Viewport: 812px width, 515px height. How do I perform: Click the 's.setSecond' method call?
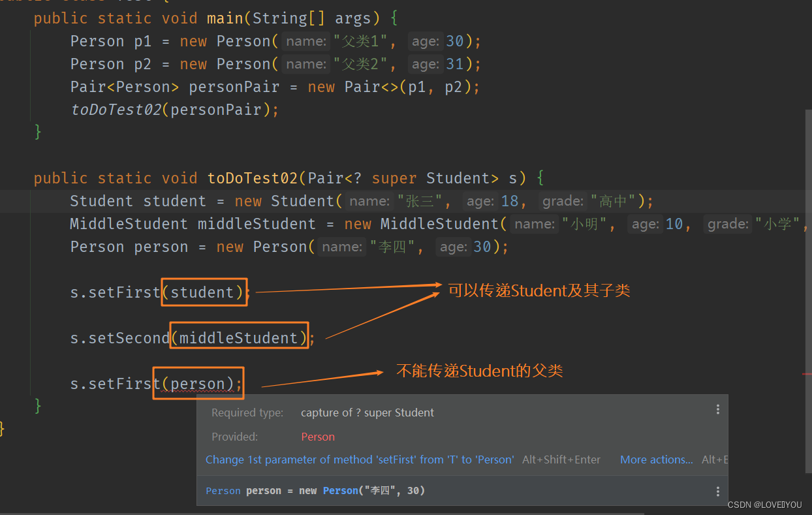tap(120, 338)
